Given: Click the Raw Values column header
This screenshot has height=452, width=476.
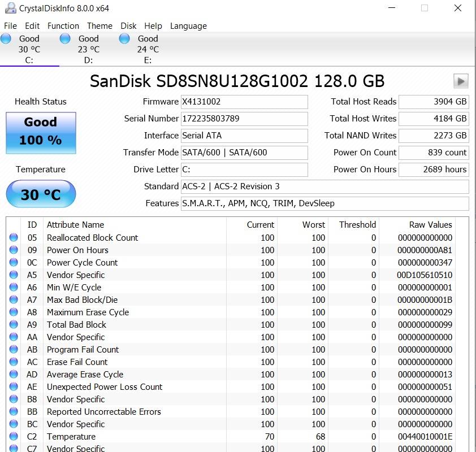Looking at the screenshot, I should click(x=430, y=225).
